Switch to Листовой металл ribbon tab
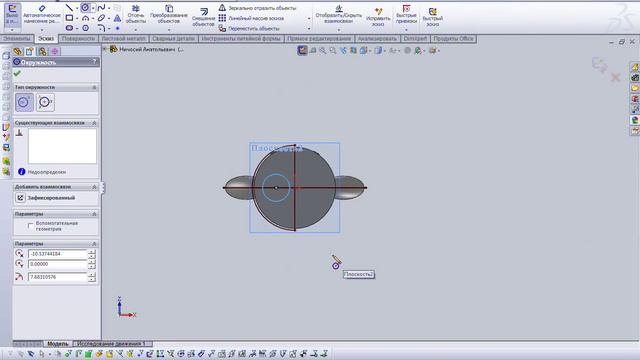640x360 pixels. tap(123, 38)
